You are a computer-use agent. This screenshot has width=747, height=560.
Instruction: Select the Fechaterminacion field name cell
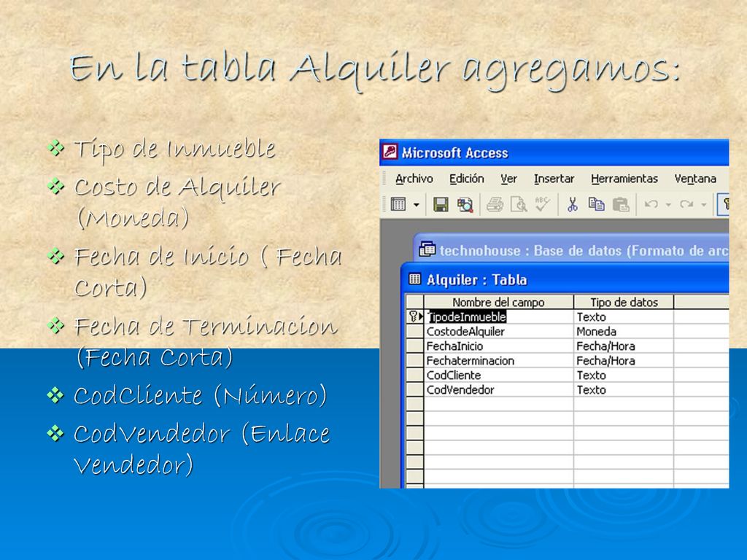(498, 360)
